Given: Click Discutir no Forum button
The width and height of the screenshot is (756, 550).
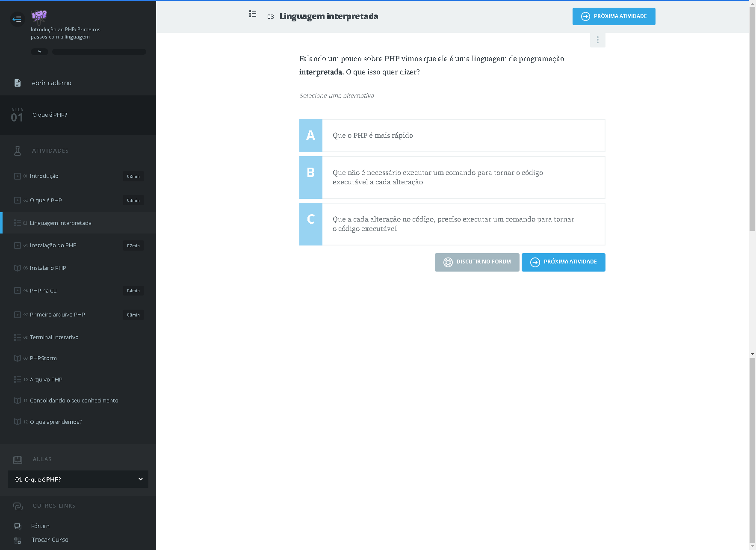Looking at the screenshot, I should (x=477, y=262).
